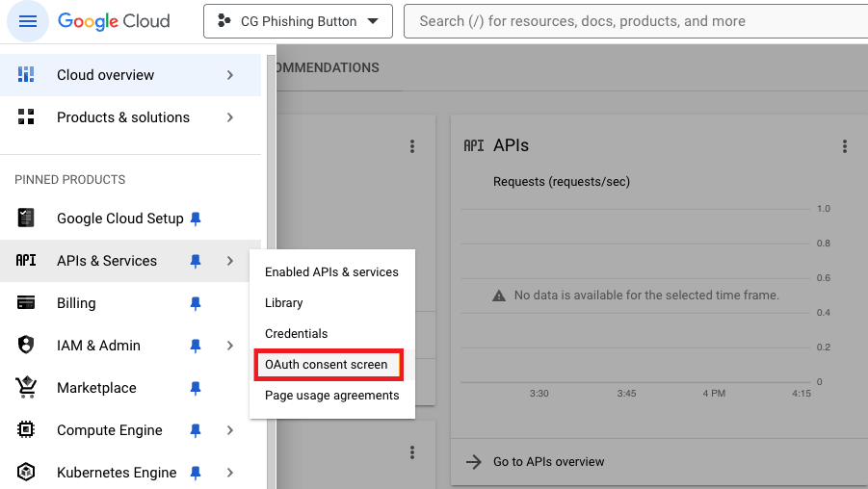Open Marketplace in sidebar
868x489 pixels.
tap(131, 388)
